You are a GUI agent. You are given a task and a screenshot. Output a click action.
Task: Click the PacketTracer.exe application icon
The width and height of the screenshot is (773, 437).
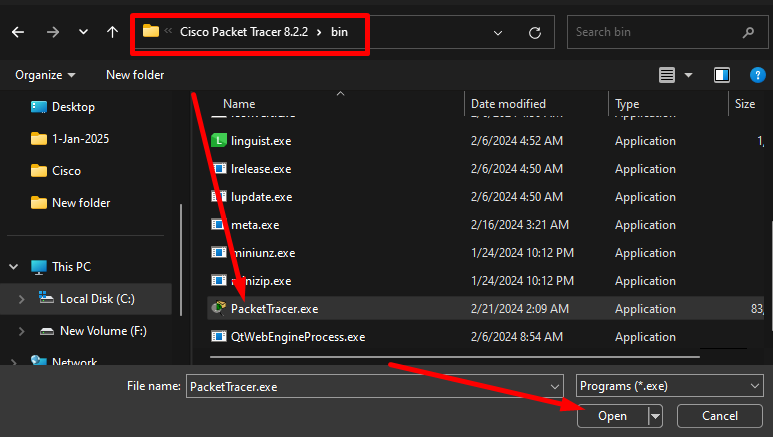pos(219,308)
